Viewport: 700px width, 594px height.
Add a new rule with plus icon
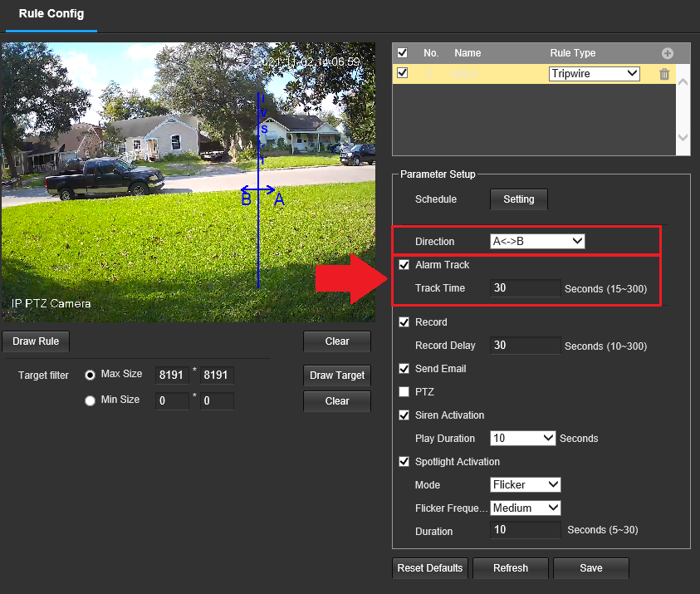pos(668,53)
